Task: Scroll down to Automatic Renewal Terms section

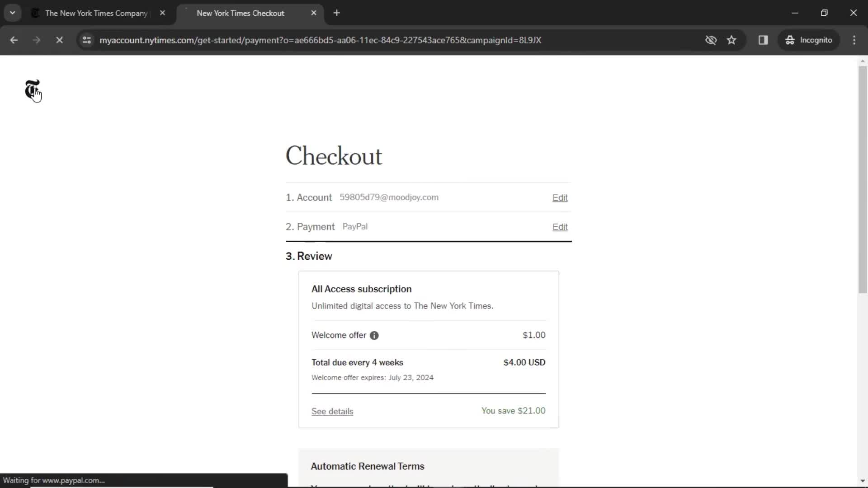Action: pos(368,467)
